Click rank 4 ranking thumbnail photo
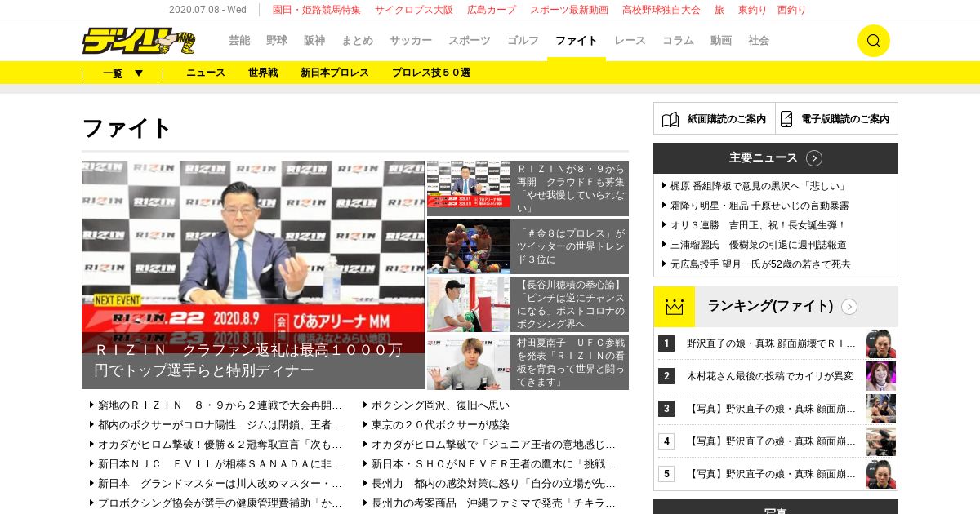 881,441
